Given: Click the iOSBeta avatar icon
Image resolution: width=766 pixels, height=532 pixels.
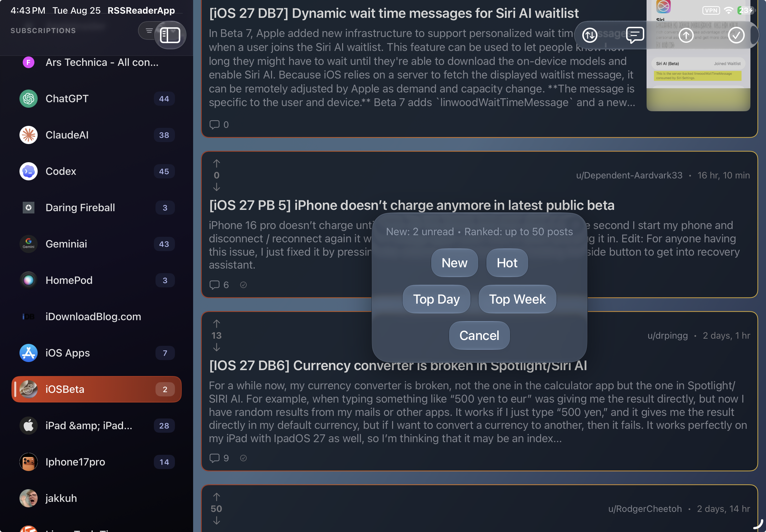Looking at the screenshot, I should coord(28,389).
